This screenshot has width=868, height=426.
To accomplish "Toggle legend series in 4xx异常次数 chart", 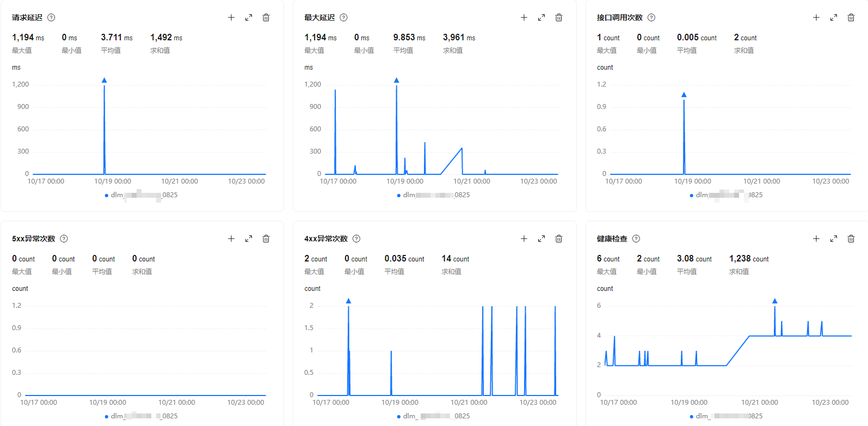I will (x=434, y=416).
